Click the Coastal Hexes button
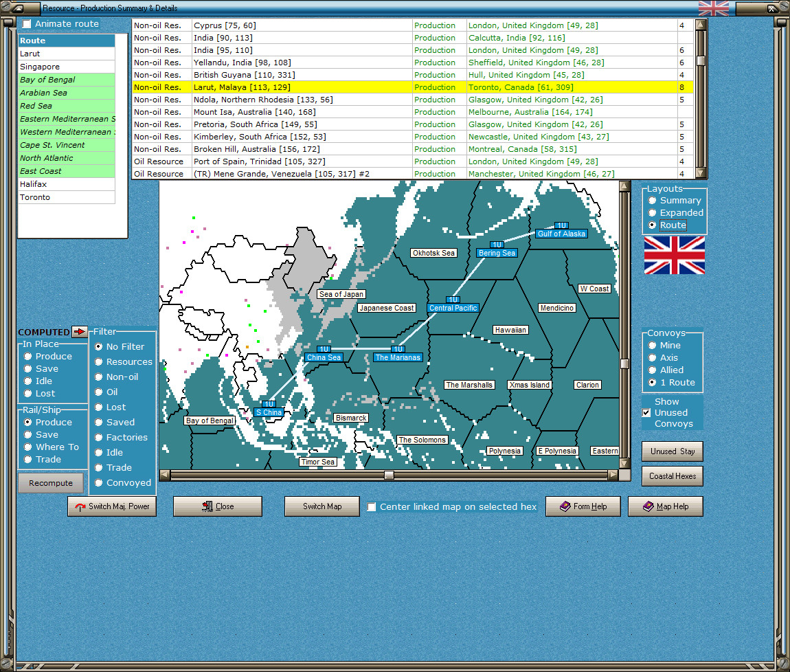Image resolution: width=790 pixels, height=672 pixels. coord(673,476)
